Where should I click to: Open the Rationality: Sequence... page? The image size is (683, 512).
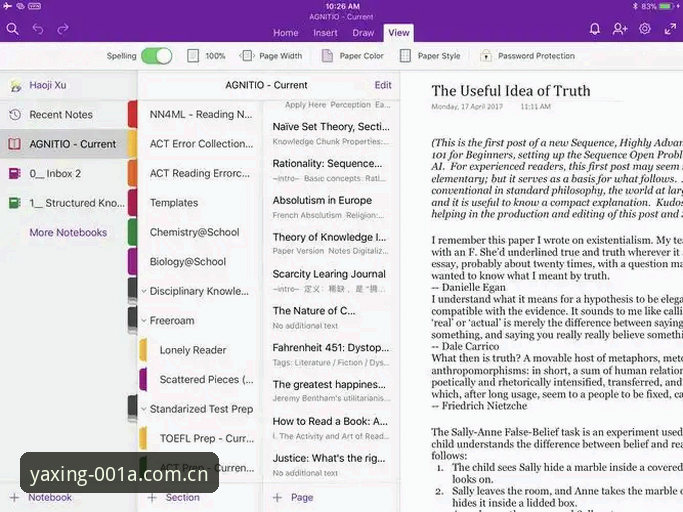[x=331, y=170]
